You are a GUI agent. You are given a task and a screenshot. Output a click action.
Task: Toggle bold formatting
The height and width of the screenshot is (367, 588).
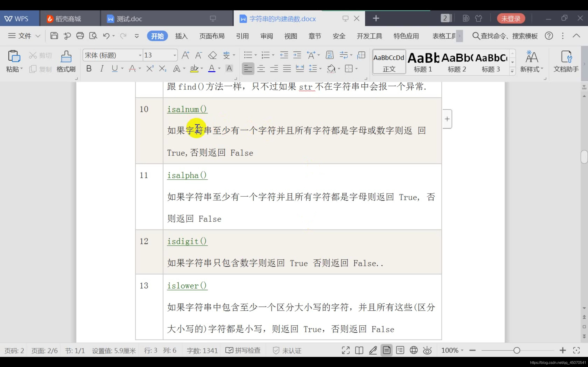89,69
